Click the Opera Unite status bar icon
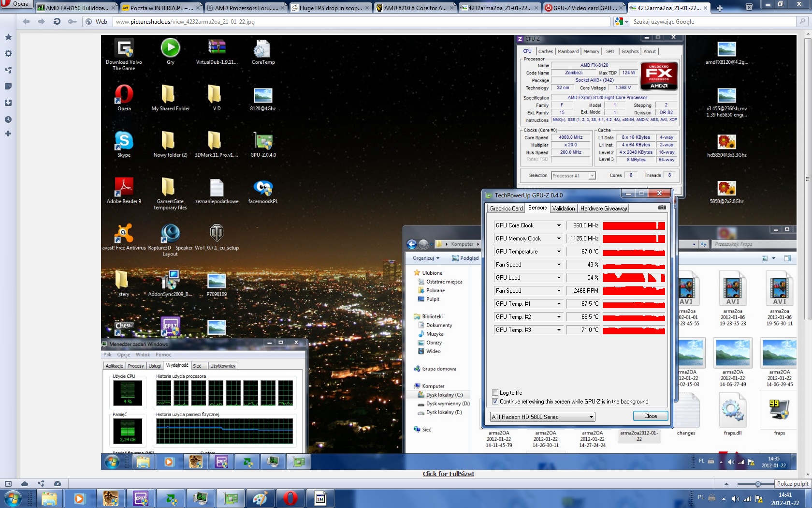The height and width of the screenshot is (508, 812). click(41, 483)
